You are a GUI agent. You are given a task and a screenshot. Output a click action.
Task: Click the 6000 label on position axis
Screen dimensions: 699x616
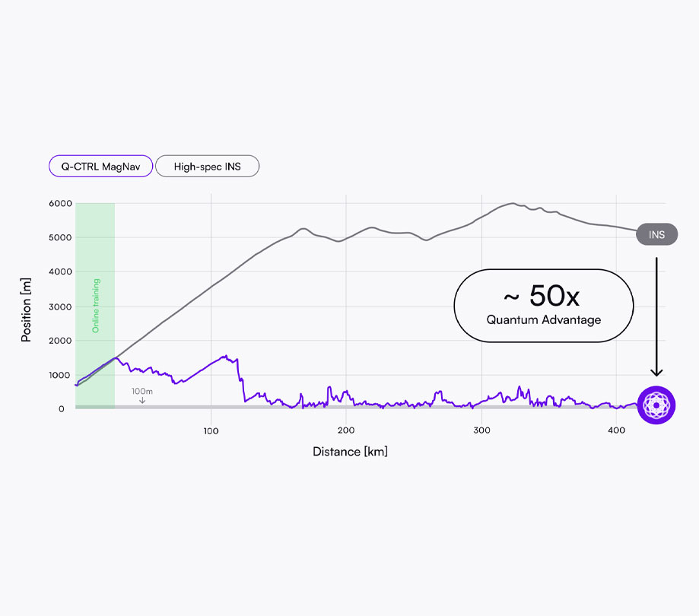click(60, 203)
